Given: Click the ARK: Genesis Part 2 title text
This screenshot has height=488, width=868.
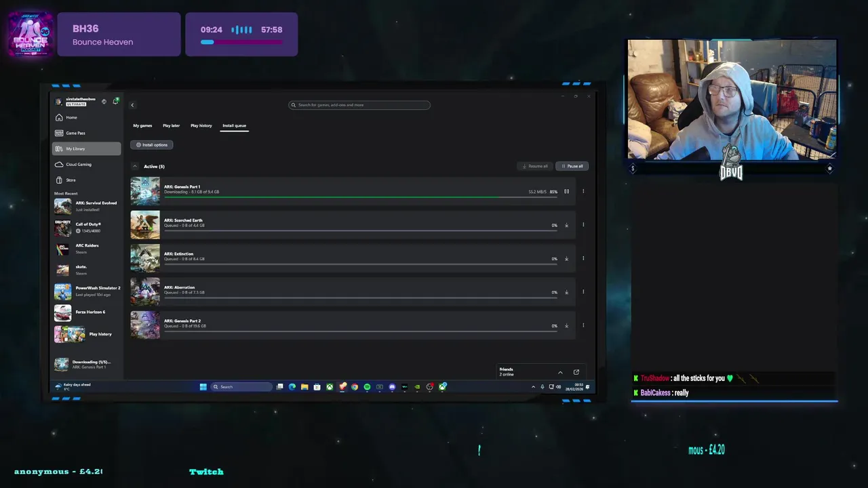Looking at the screenshot, I should point(182,321).
